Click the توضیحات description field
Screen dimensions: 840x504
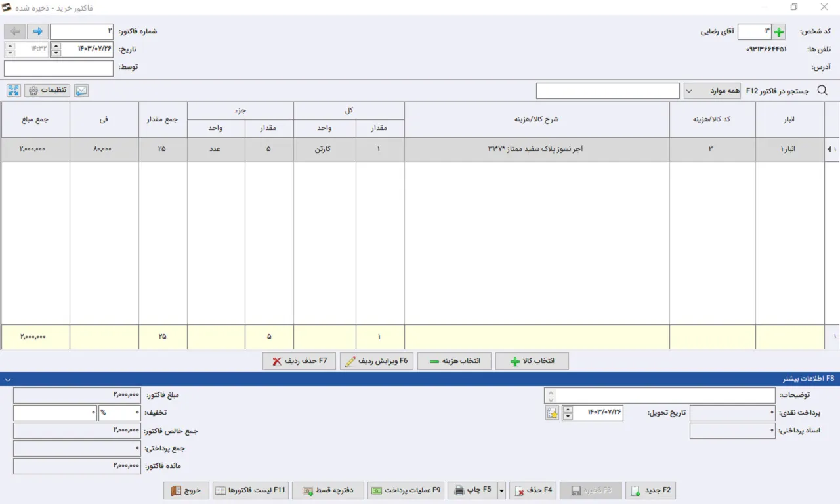tap(666, 395)
